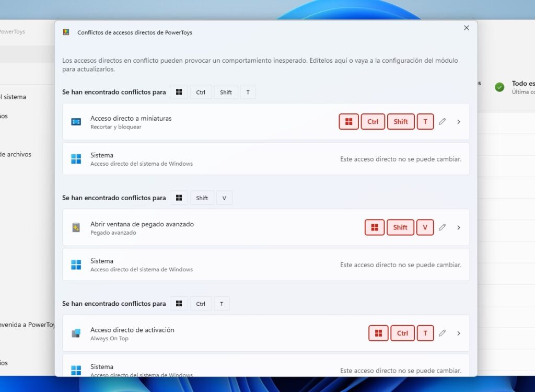Image resolution: width=535 pixels, height=392 pixels.
Task: Click the Pegado avanzado module icon
Action: click(x=76, y=227)
